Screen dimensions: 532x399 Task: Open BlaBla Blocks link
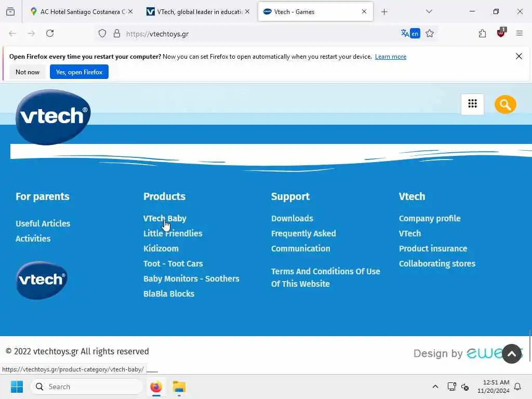(169, 294)
